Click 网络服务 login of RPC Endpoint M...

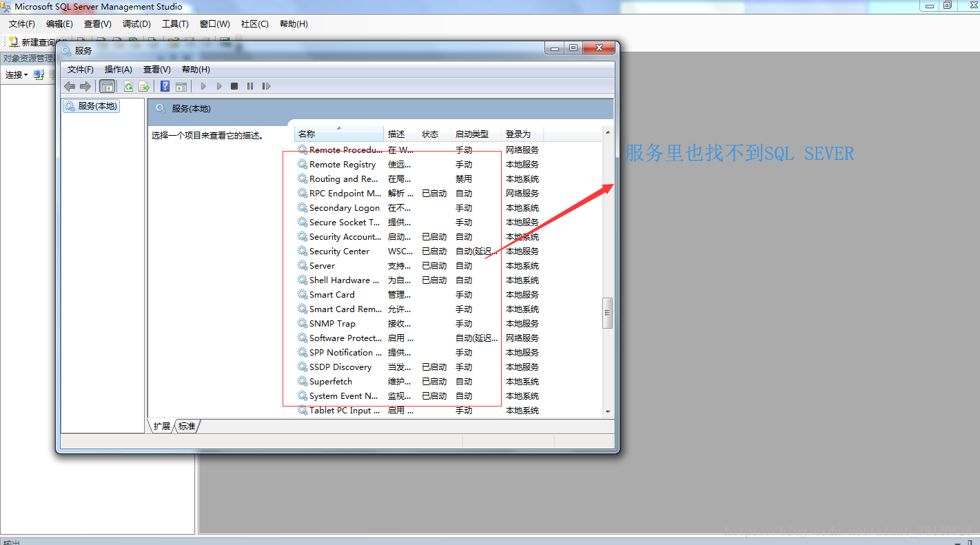click(x=522, y=193)
